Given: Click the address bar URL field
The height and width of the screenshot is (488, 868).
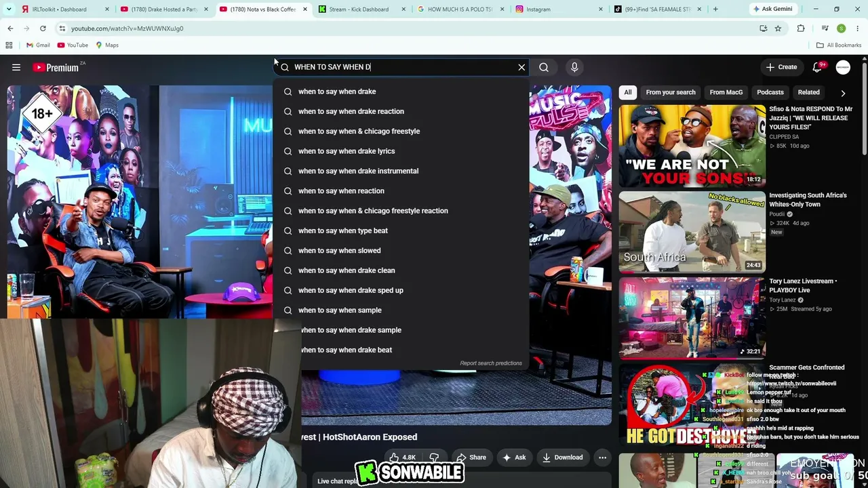Looking at the screenshot, I should (407, 28).
